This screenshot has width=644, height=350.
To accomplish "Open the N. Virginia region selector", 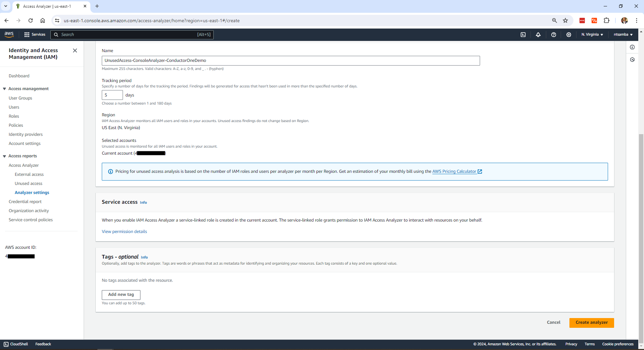I will (x=592, y=34).
